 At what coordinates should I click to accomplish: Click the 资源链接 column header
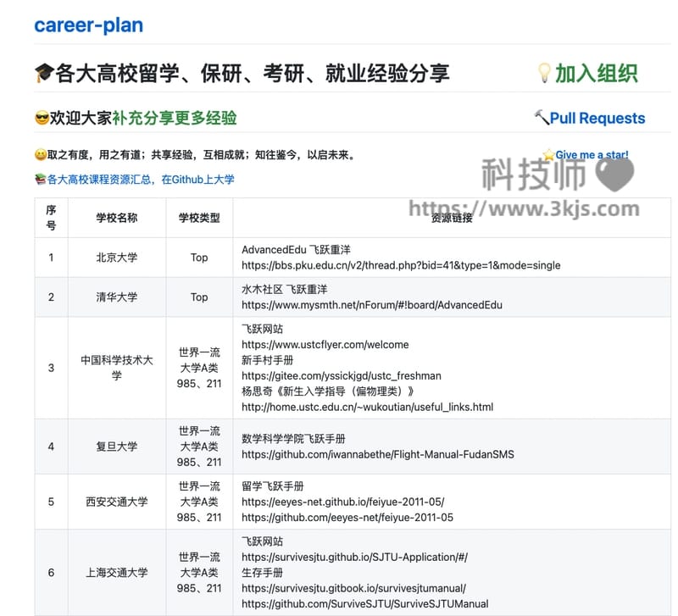click(x=452, y=218)
